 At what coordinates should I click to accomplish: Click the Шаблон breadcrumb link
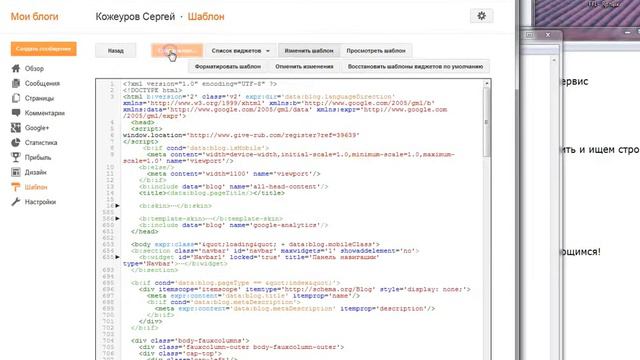click(x=206, y=16)
